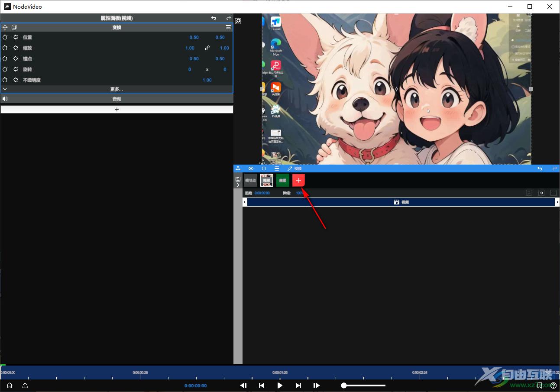Edit the 旋转 turns value before x
Image resolution: width=560 pixels, height=392 pixels.
point(190,69)
